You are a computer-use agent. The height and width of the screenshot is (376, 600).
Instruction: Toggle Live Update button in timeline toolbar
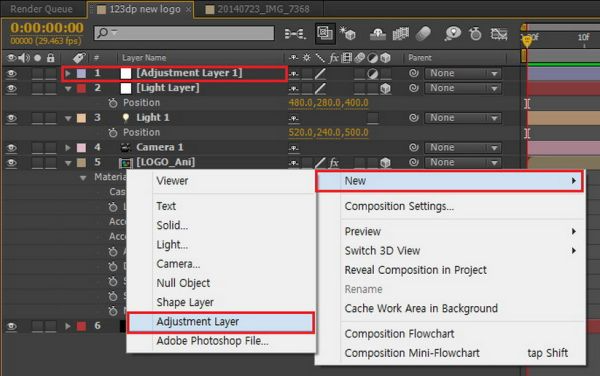pyautogui.click(x=324, y=34)
